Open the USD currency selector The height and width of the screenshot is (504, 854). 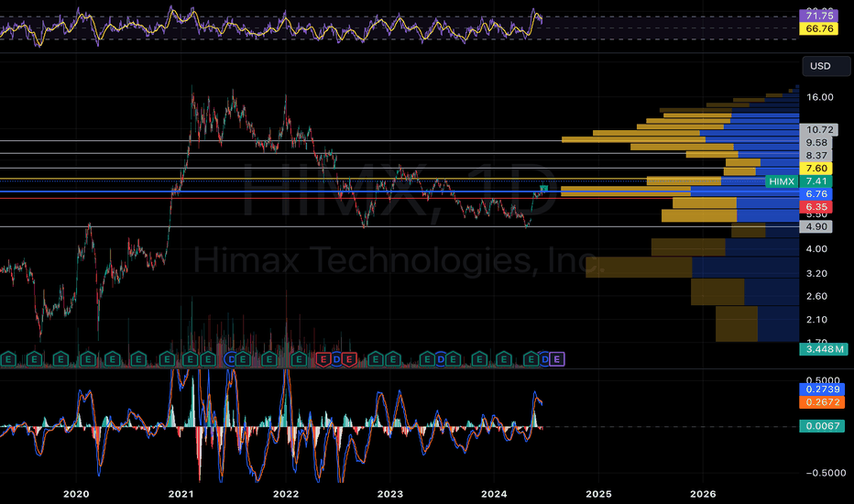(826, 66)
